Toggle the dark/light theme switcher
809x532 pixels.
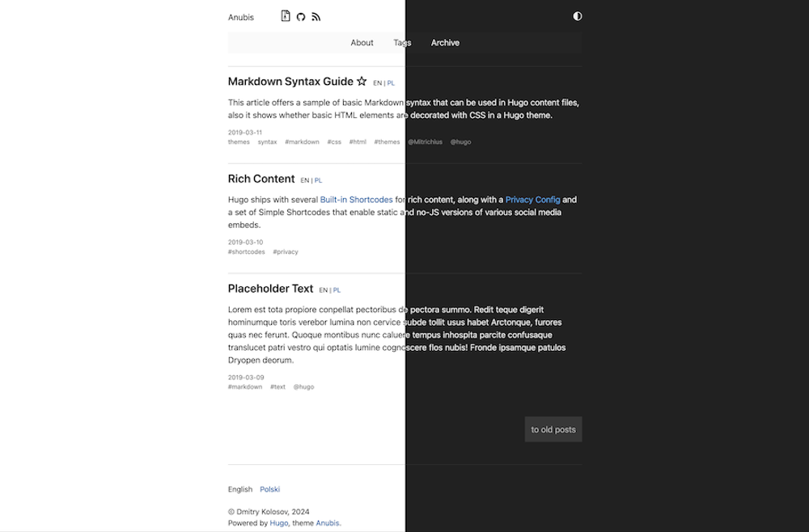(x=578, y=16)
